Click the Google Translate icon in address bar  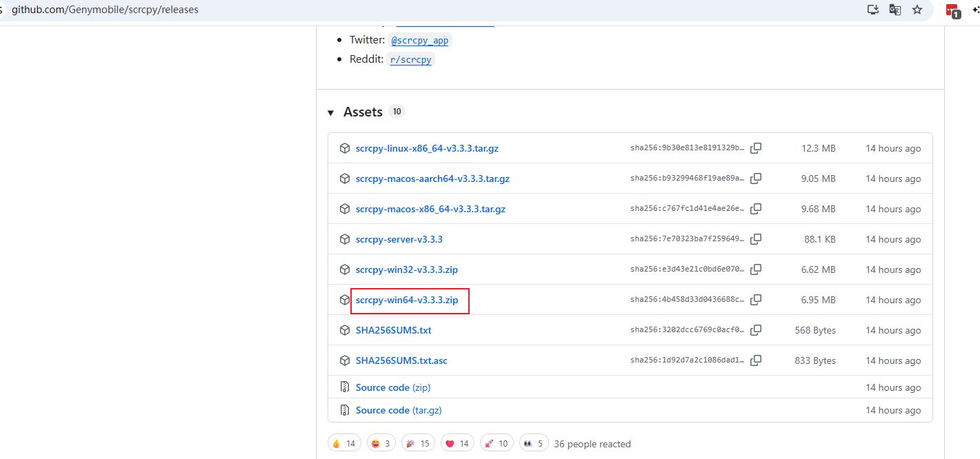[895, 10]
